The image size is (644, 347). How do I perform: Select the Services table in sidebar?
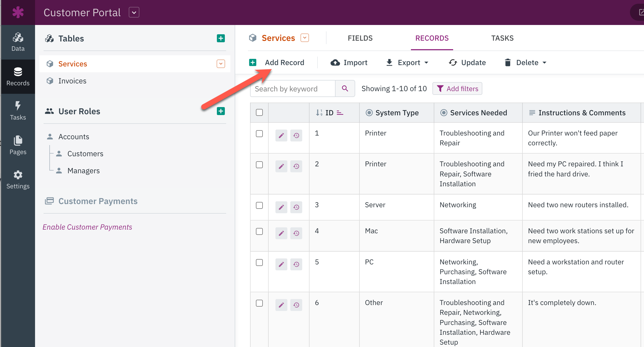point(135,64)
